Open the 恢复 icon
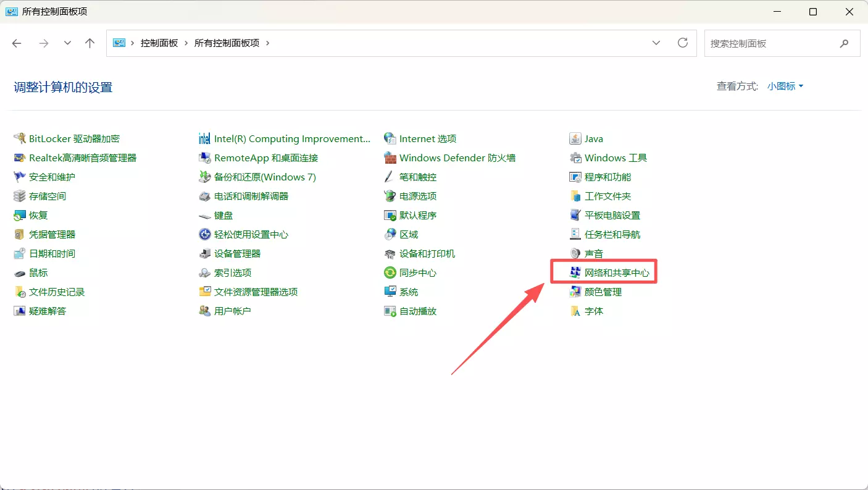 click(19, 215)
